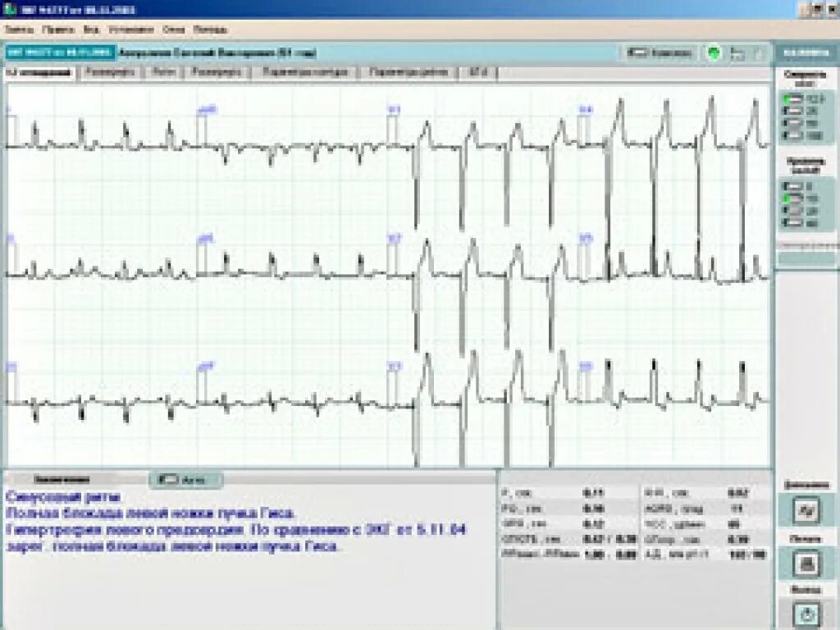Open the Вид menu
This screenshot has width=840, height=630.
coord(91,30)
